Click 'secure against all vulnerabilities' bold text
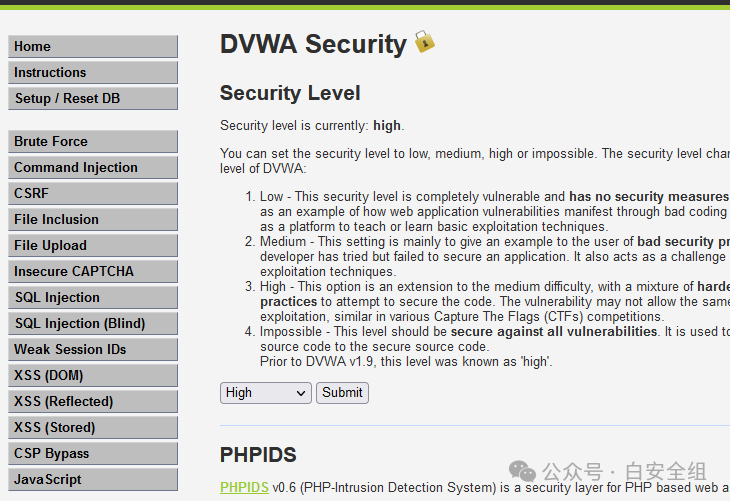The width and height of the screenshot is (730, 501). coord(554,332)
